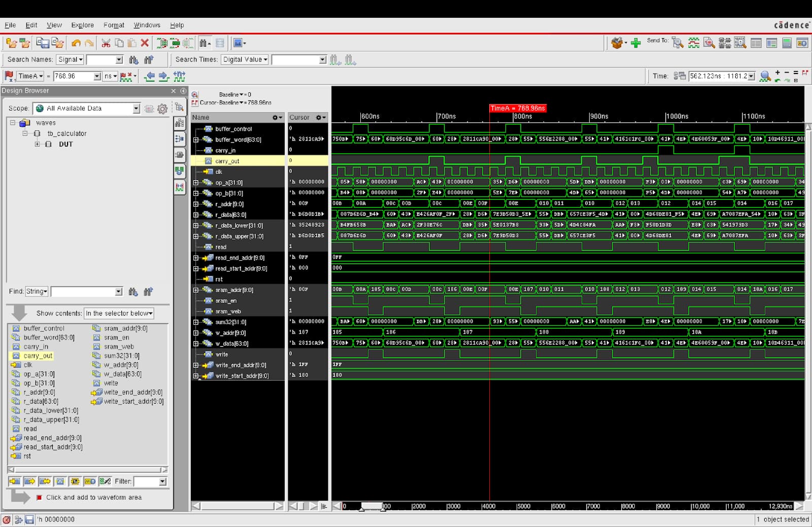
Task: Expand the buffer_word[63:0] signal bus
Action: coord(196,140)
